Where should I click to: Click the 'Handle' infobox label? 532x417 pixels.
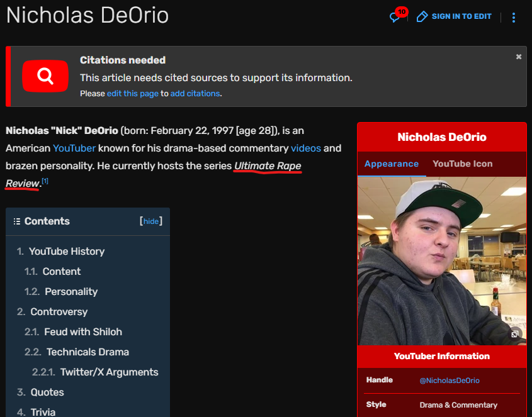coord(379,380)
